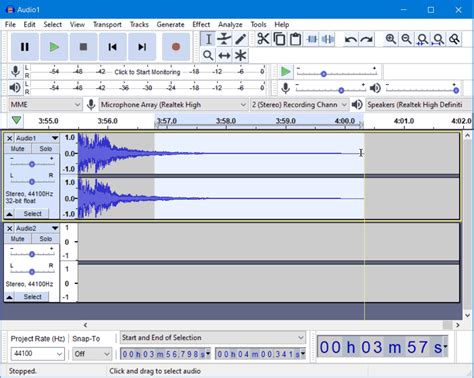Click the Skip to Start button

point(112,47)
